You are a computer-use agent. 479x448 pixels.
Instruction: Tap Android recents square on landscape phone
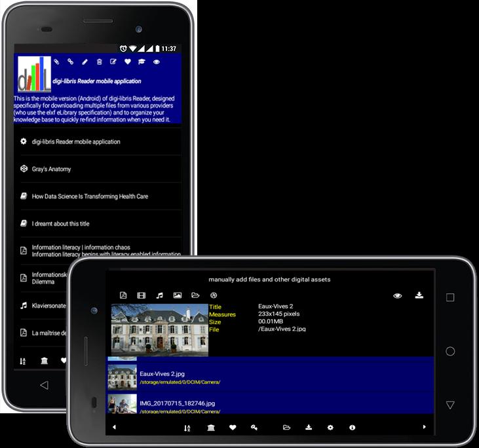[x=450, y=297]
